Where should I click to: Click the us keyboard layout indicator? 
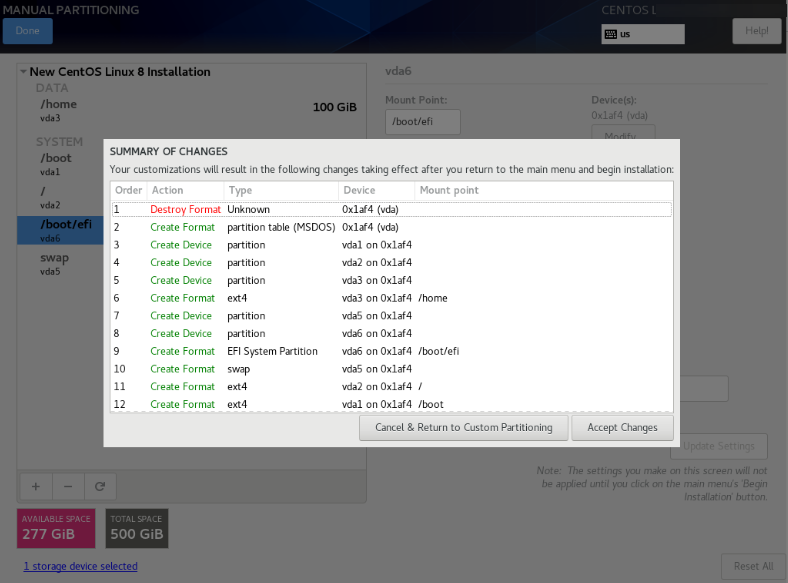point(643,34)
